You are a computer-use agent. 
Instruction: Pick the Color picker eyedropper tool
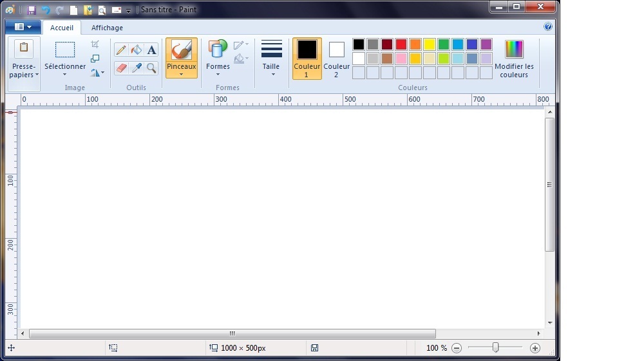click(136, 68)
